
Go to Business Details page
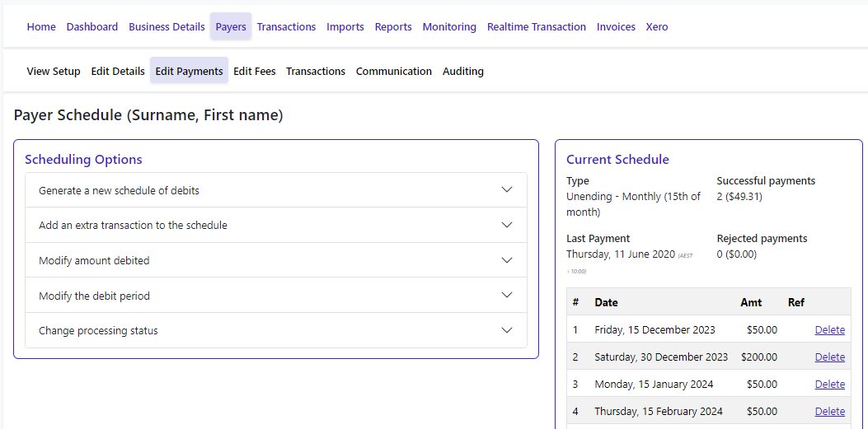click(x=167, y=26)
